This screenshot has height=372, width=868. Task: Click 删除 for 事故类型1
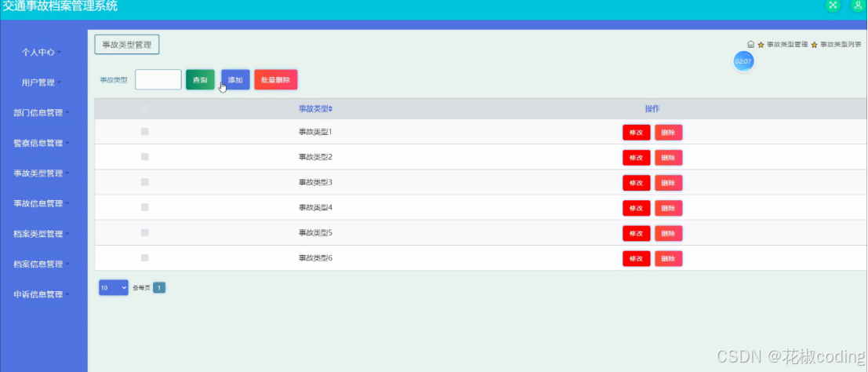pos(668,133)
